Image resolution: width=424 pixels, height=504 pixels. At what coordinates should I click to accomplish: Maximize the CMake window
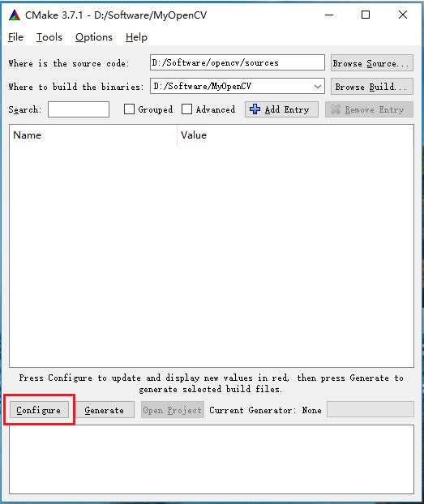pyautogui.click(x=366, y=15)
